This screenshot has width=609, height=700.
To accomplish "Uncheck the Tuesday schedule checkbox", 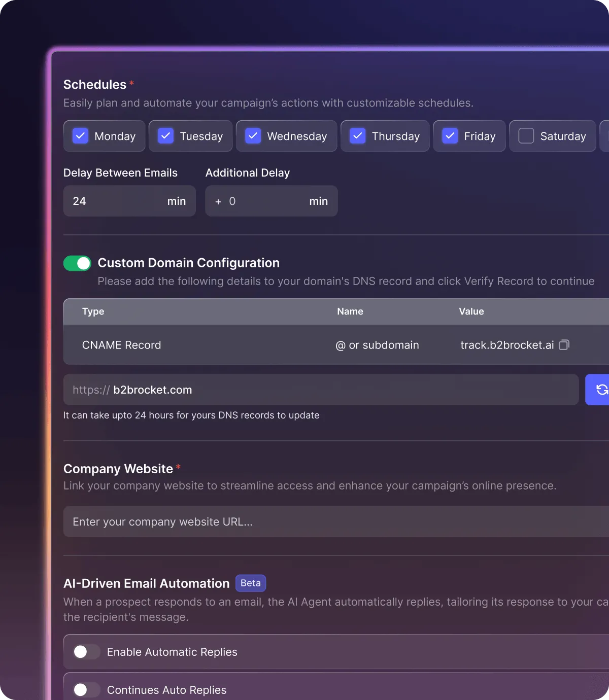I will point(165,135).
